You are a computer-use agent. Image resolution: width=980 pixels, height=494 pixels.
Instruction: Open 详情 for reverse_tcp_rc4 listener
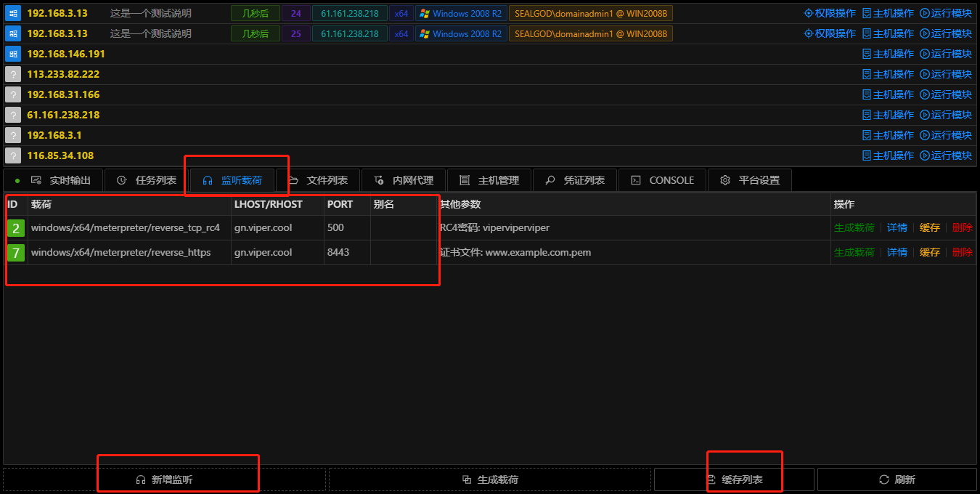897,227
